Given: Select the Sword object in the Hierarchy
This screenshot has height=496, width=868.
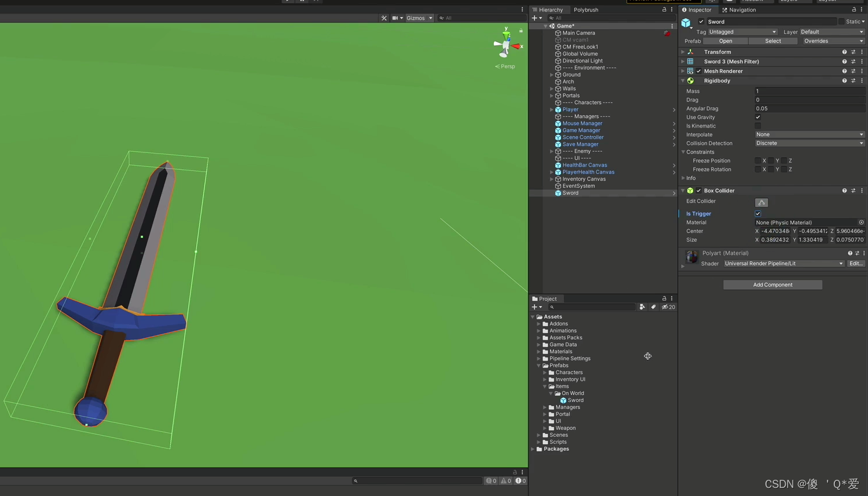Looking at the screenshot, I should (570, 193).
